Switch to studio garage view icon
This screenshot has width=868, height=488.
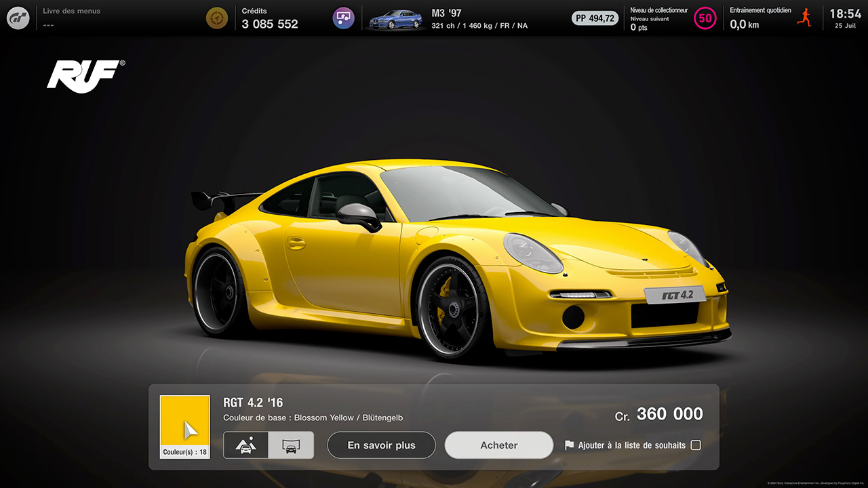(x=291, y=445)
